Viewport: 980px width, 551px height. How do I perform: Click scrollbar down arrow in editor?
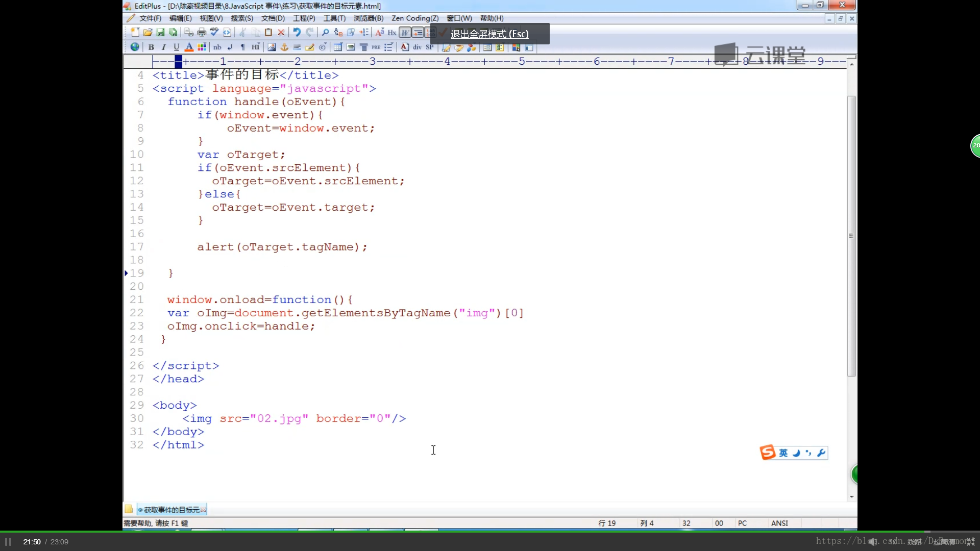[x=851, y=497]
